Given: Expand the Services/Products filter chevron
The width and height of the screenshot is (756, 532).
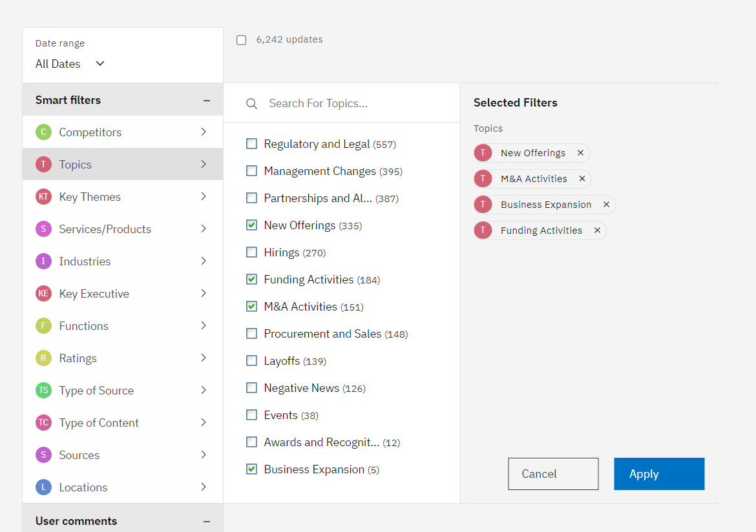Looking at the screenshot, I should pyautogui.click(x=204, y=229).
